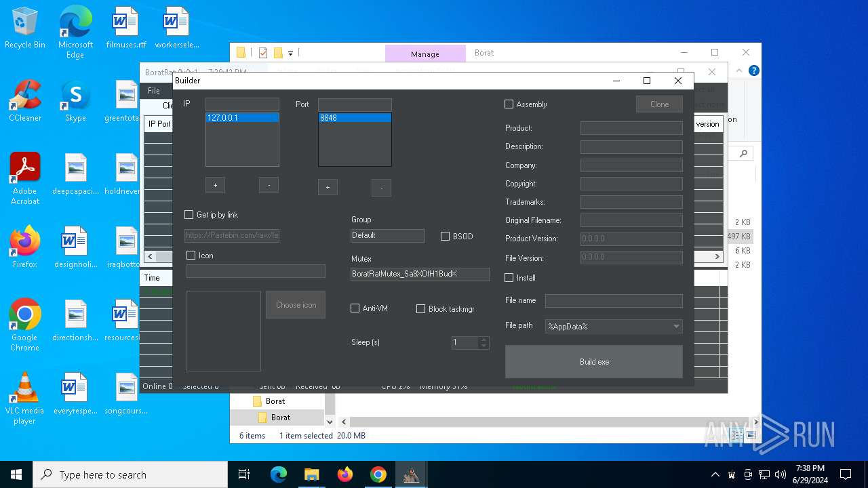This screenshot has width=868, height=488.
Task: Open notification center icon
Action: pos(846,474)
